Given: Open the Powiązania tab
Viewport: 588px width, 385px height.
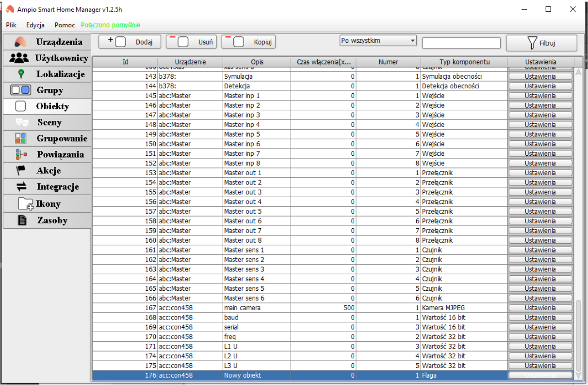Looking at the screenshot, I should click(x=47, y=154).
